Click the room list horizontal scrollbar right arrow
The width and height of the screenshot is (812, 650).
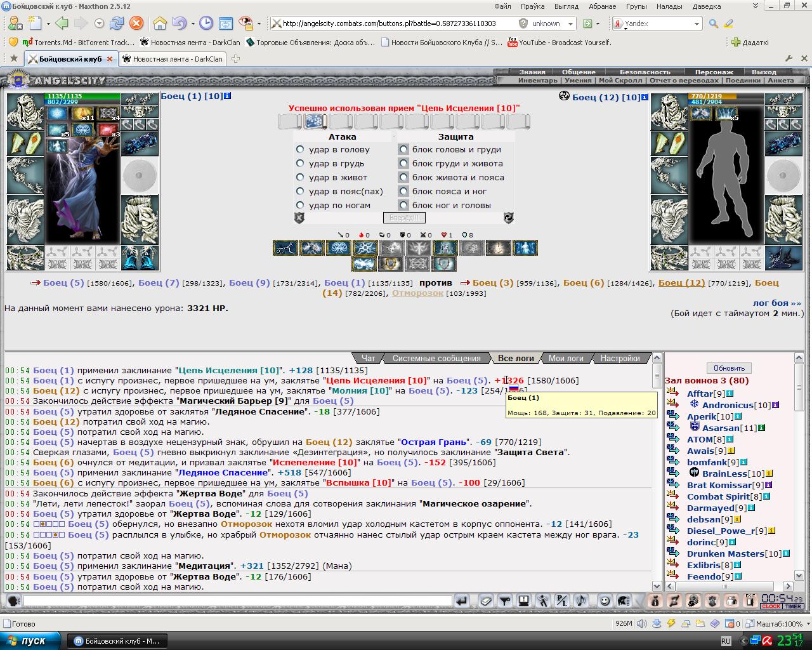789,587
